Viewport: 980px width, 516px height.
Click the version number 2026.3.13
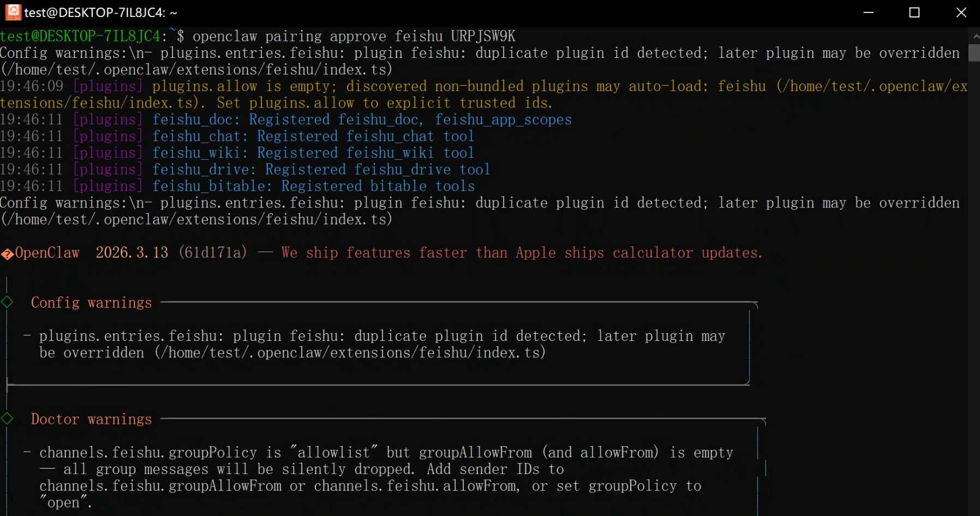[x=132, y=253]
